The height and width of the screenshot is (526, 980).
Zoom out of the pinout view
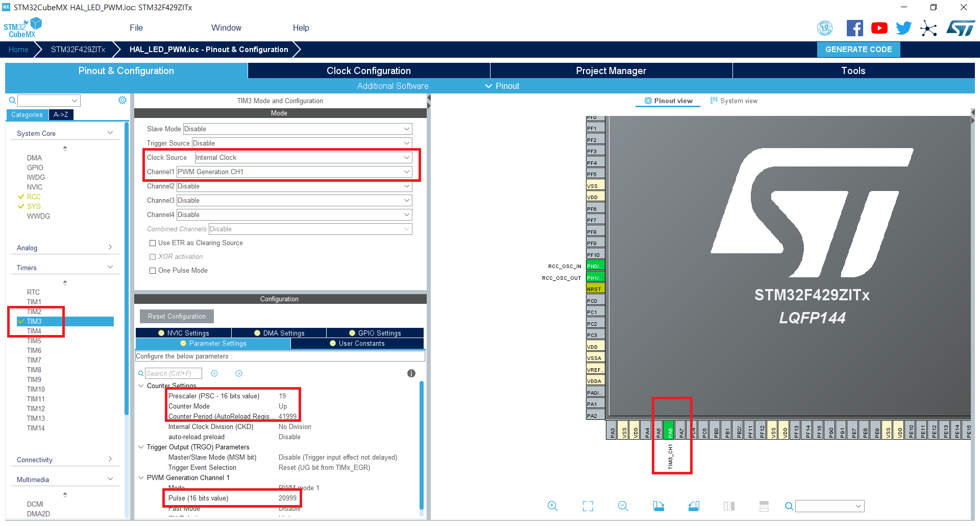[623, 506]
